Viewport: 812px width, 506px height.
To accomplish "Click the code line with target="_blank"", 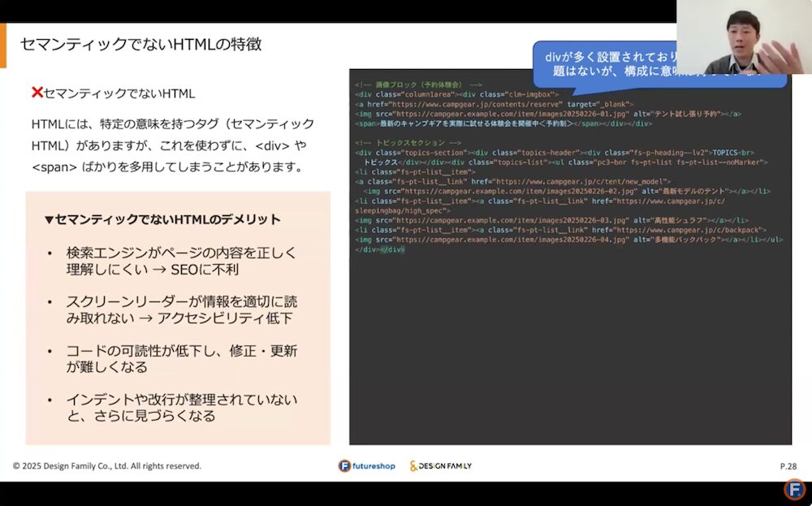I will 494,104.
